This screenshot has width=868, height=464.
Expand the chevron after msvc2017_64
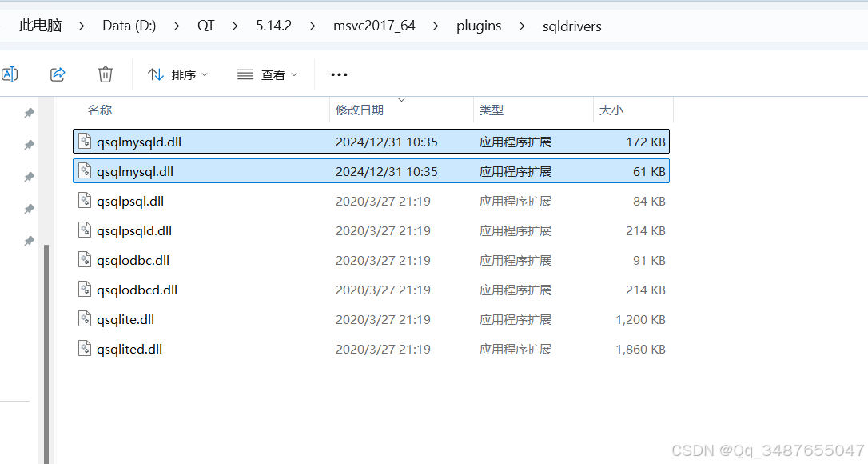pyautogui.click(x=436, y=26)
